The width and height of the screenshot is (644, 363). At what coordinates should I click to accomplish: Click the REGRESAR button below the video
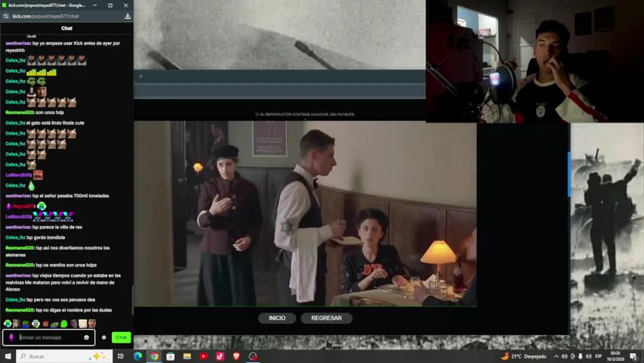327,318
